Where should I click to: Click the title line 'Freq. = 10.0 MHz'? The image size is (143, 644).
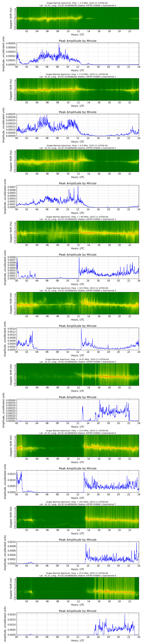[78, 288]
